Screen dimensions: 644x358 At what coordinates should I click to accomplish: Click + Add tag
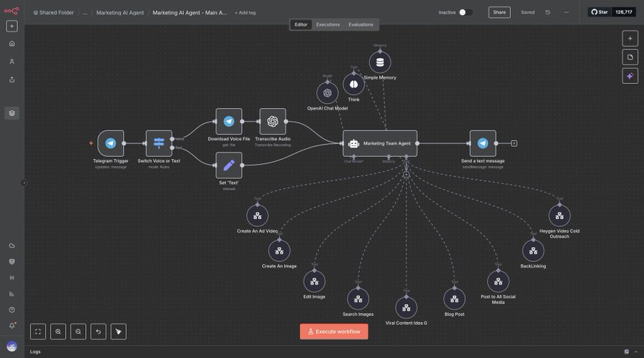tap(245, 13)
